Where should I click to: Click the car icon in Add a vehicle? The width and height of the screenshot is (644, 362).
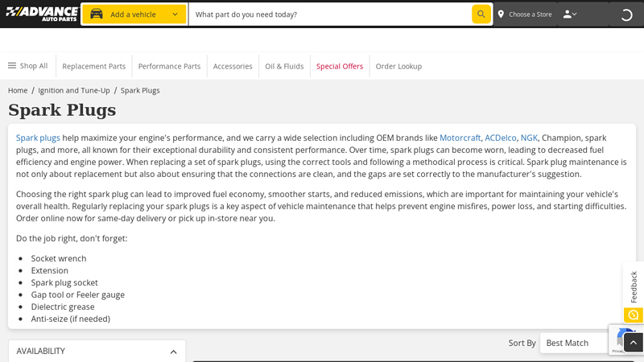[97, 14]
